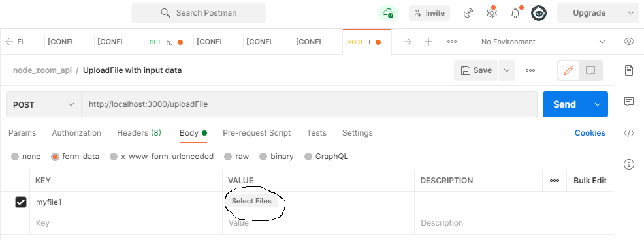Switch to comment mode icon

coord(590,70)
